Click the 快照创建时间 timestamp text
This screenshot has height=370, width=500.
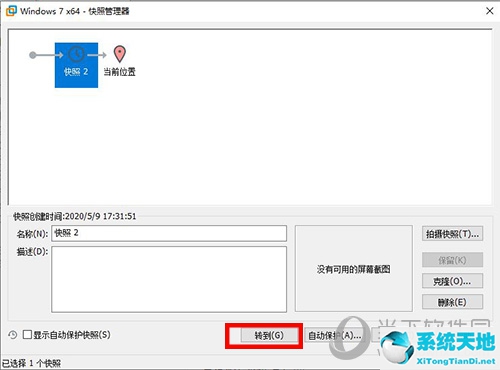[75, 216]
